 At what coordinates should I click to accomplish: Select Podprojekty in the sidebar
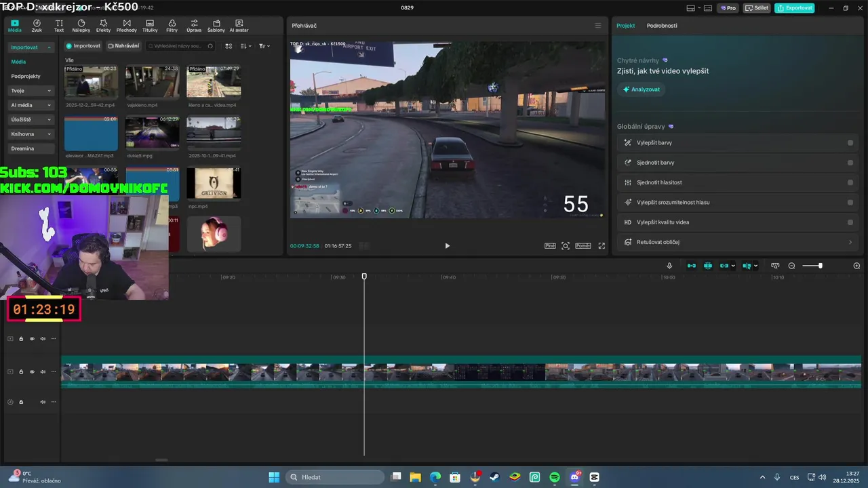pyautogui.click(x=26, y=77)
